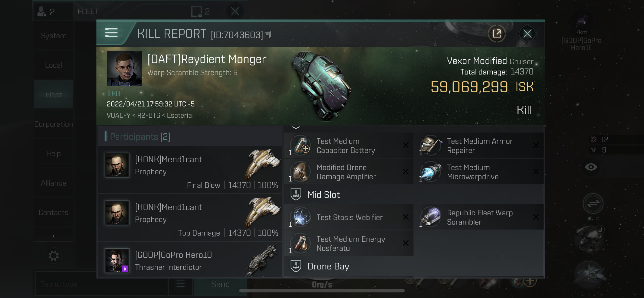Tap the Republic Fleet Warp Scrambler icon

431,217
